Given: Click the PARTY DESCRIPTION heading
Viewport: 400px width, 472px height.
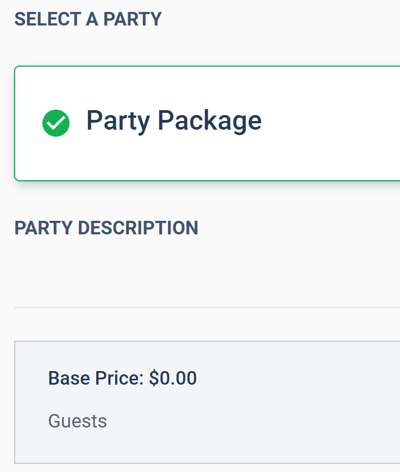Looking at the screenshot, I should point(106,228).
